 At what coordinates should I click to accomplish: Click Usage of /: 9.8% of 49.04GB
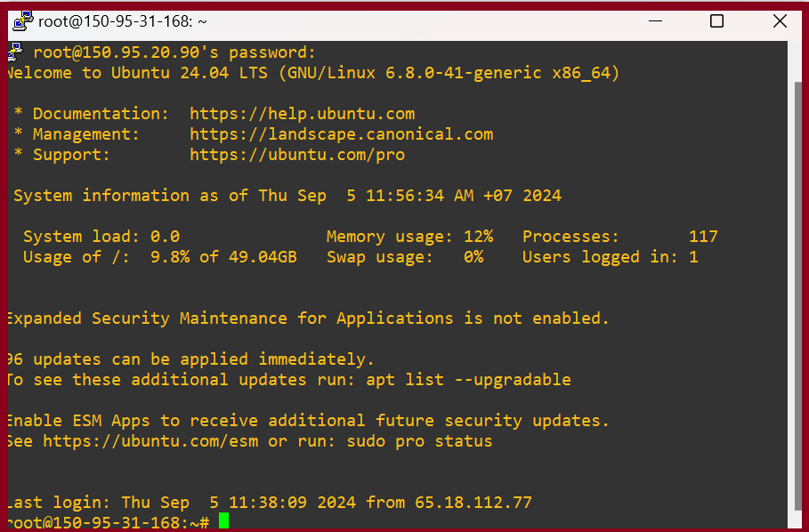160,257
